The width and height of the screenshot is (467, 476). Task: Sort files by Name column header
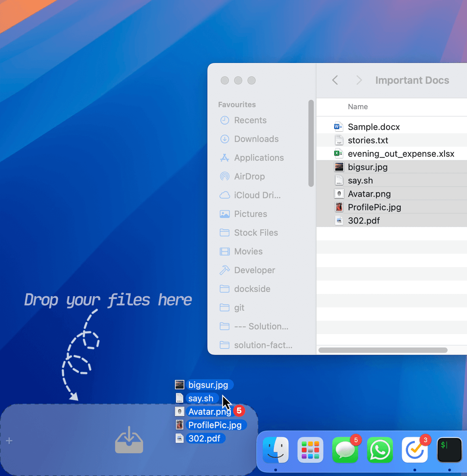click(x=358, y=107)
